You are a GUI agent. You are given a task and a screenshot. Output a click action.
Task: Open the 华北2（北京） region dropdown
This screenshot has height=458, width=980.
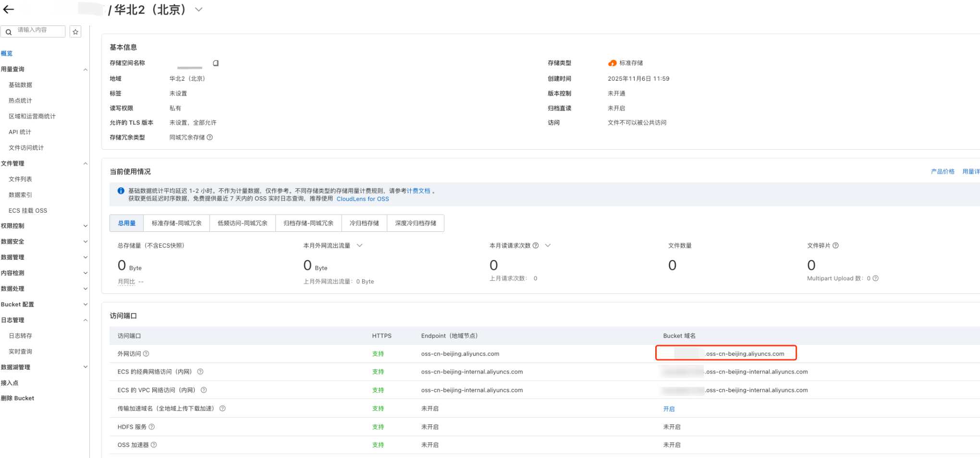[198, 10]
